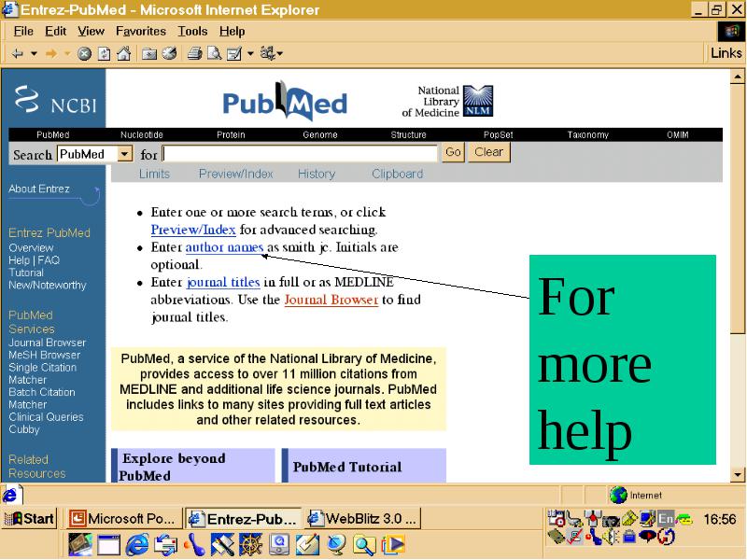The image size is (747, 560).
Task: Switch to the Structure database tab
Action: pyautogui.click(x=408, y=134)
